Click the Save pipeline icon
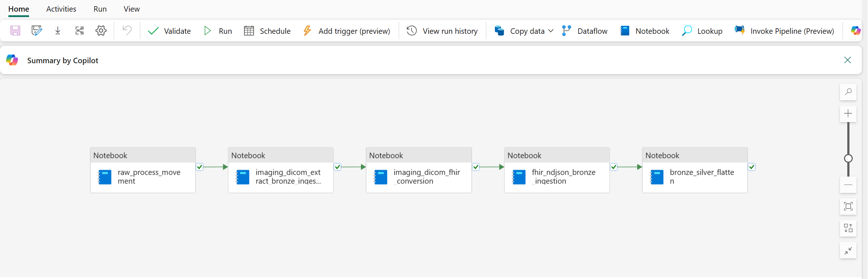The width and height of the screenshot is (868, 279). [15, 31]
